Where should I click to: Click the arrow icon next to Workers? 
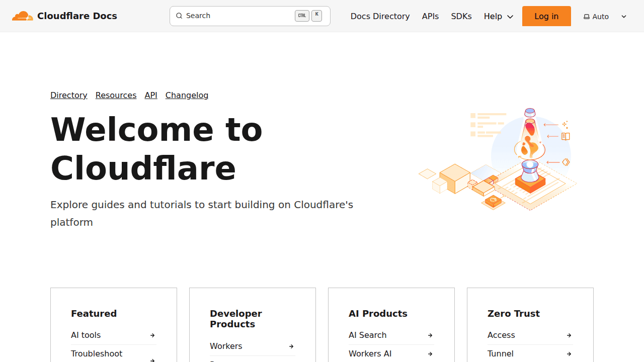click(291, 346)
